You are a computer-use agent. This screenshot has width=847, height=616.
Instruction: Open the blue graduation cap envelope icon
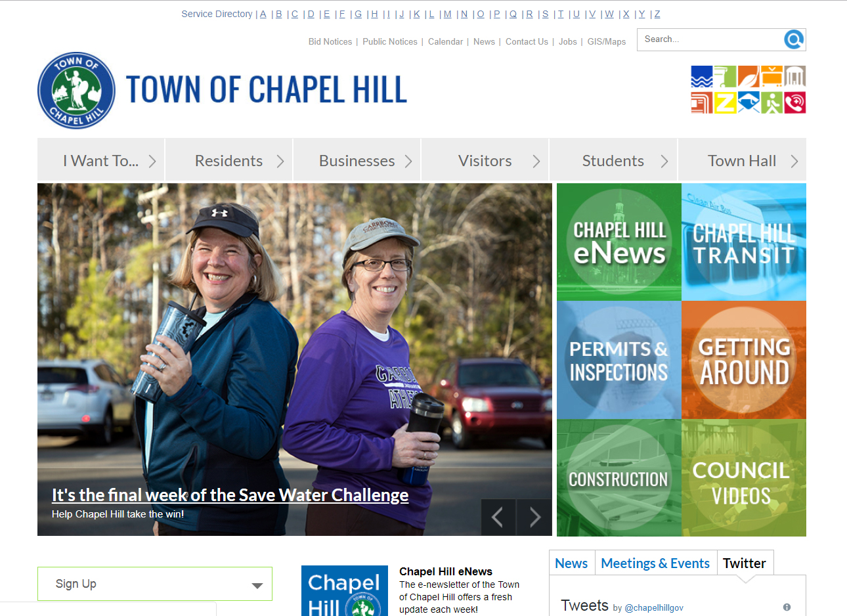tap(749, 102)
